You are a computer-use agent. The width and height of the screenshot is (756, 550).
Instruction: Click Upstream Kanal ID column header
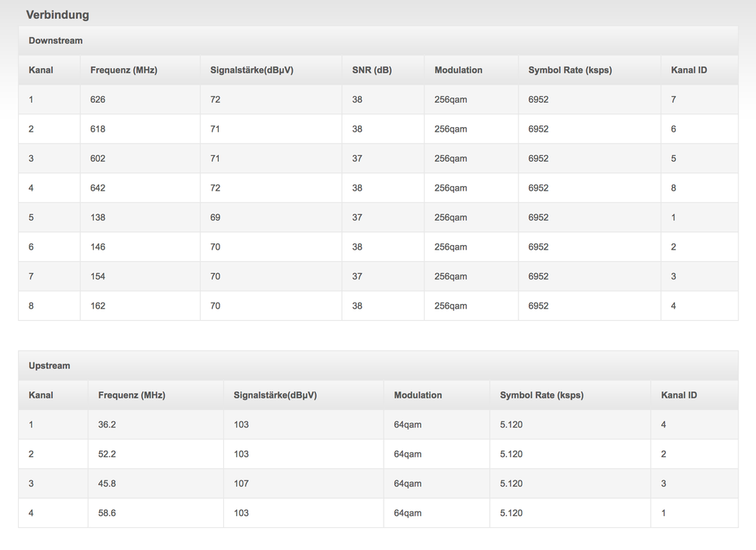(x=679, y=395)
